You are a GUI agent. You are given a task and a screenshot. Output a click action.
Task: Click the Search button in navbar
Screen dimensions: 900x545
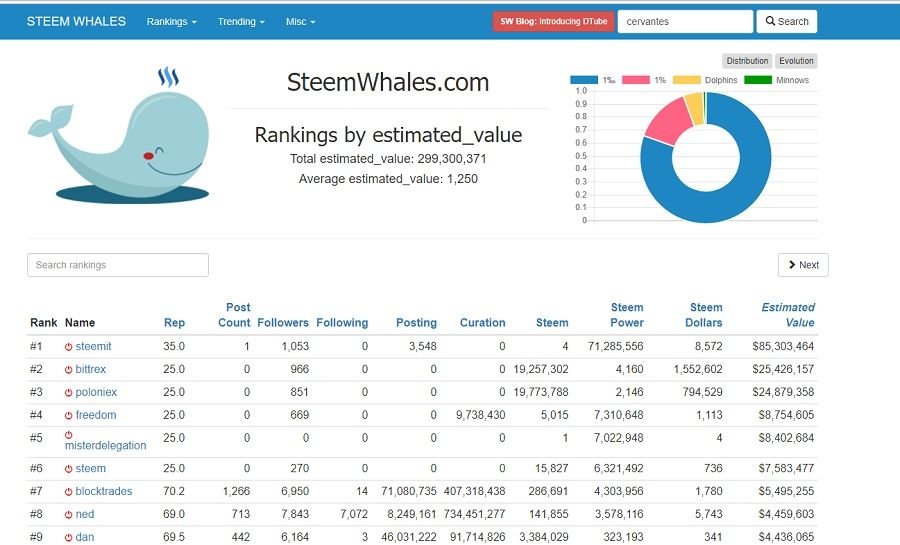787,21
